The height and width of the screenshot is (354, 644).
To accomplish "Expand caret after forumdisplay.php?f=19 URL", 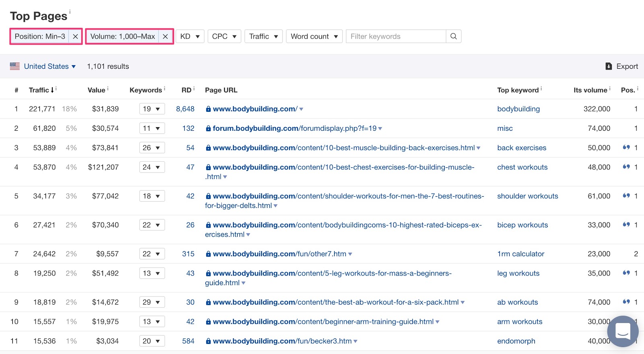I will 380,129.
